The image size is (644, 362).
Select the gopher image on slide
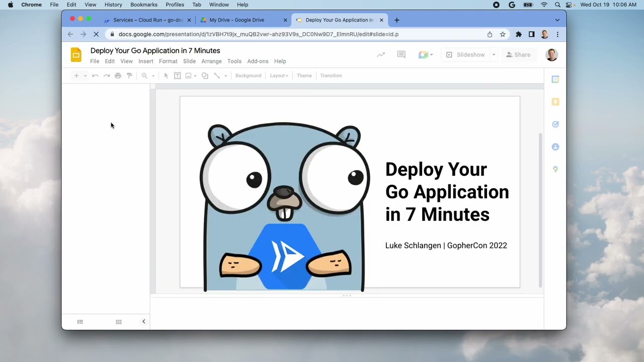[285, 207]
